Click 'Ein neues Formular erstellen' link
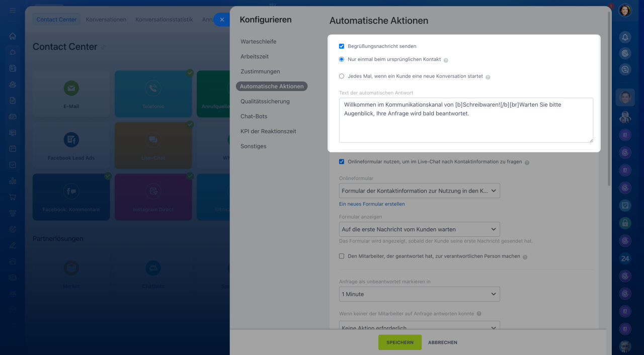The width and height of the screenshot is (644, 355). pos(372,204)
